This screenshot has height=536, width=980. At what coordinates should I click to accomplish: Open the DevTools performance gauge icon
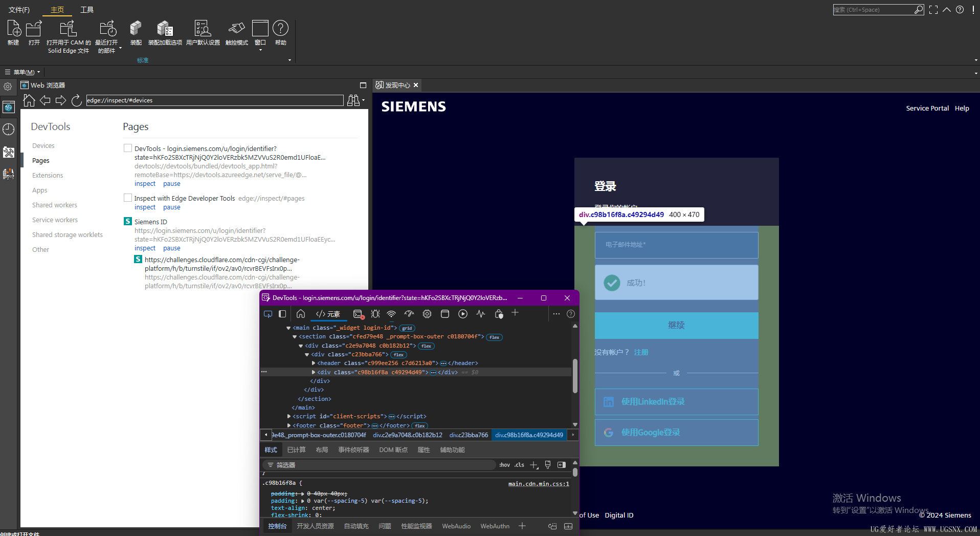tap(409, 314)
